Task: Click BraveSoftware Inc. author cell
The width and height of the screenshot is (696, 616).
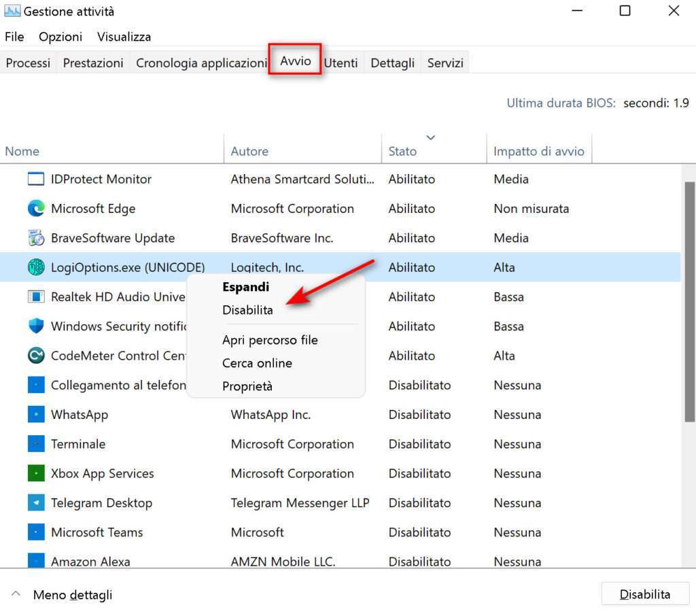Action: point(282,238)
